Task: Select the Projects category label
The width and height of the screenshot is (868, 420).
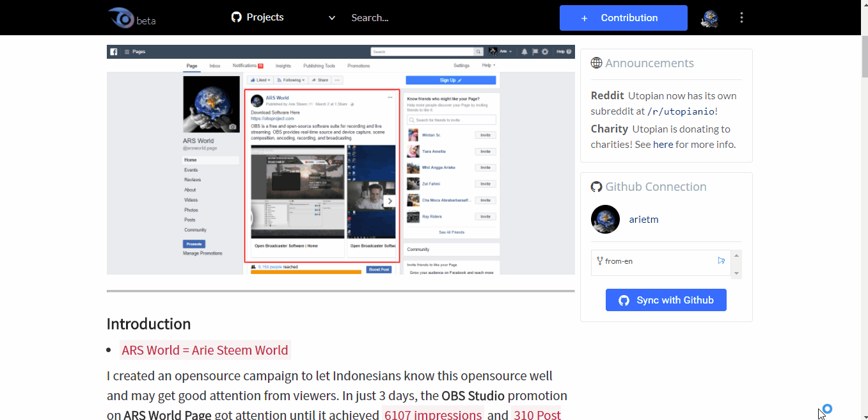Action: 265,17
